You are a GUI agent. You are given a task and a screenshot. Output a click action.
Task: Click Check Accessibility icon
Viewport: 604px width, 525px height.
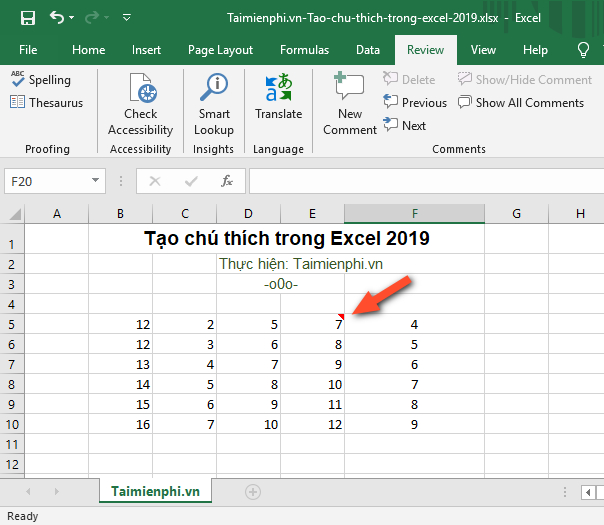(x=143, y=88)
